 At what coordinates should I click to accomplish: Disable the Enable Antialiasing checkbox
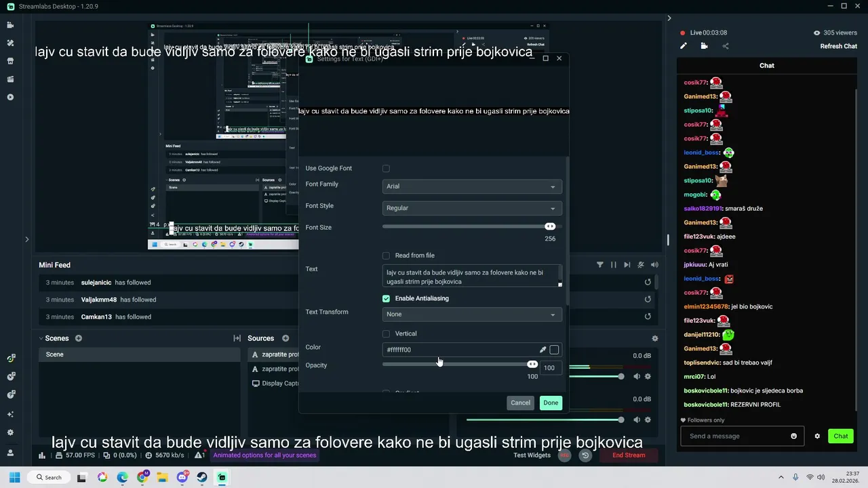386,298
